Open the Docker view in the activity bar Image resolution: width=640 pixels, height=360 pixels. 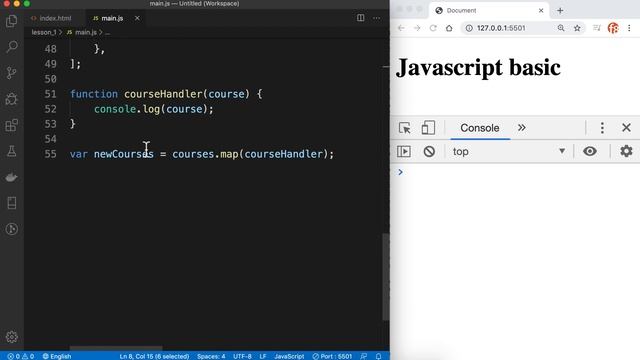[x=12, y=177]
